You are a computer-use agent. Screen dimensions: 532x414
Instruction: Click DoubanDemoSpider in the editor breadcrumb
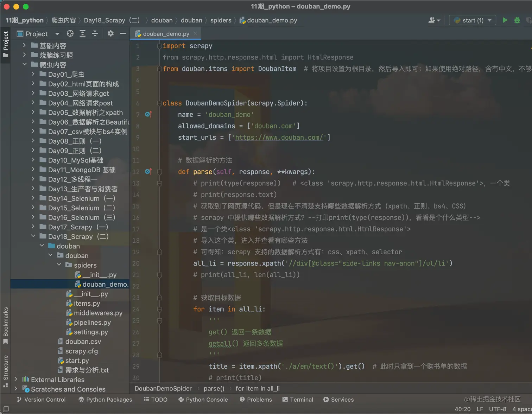point(163,388)
